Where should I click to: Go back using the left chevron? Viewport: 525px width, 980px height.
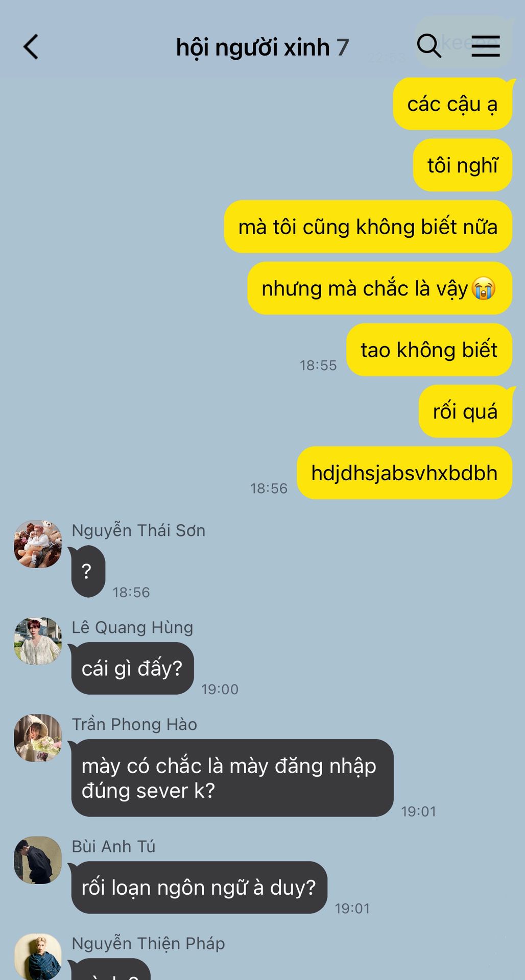[x=31, y=47]
